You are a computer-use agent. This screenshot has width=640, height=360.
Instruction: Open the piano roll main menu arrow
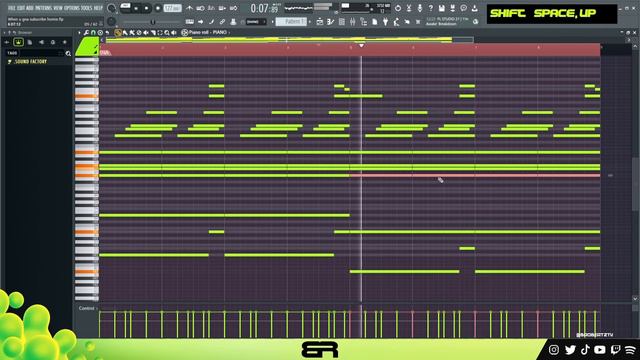pos(79,33)
